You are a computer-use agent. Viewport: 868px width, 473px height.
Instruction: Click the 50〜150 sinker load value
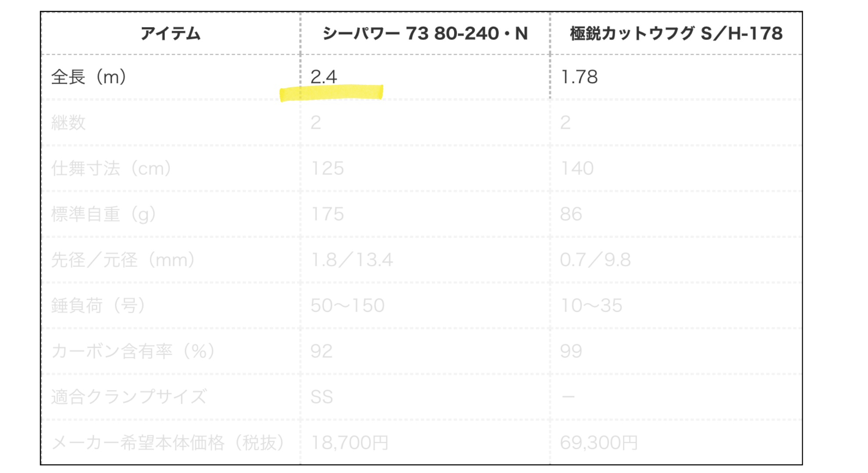click(347, 305)
